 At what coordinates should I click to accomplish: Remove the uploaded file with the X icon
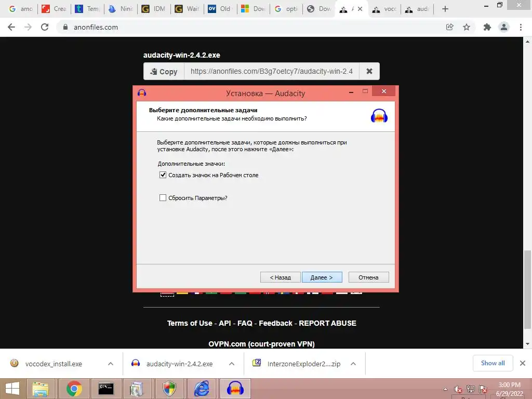(369, 71)
